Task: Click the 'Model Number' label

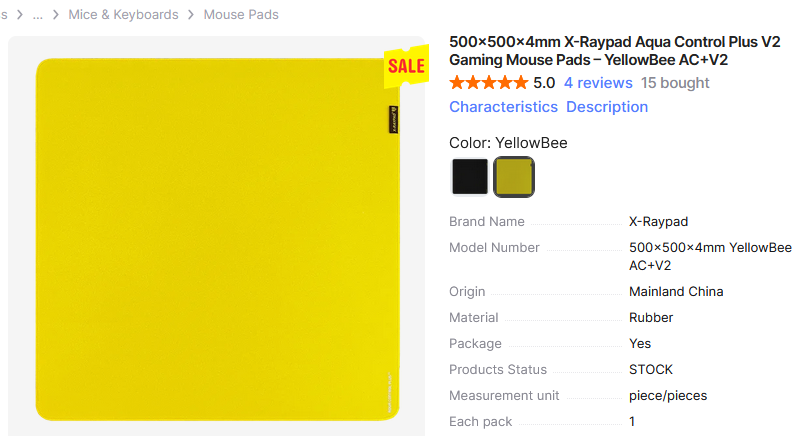Action: [494, 247]
